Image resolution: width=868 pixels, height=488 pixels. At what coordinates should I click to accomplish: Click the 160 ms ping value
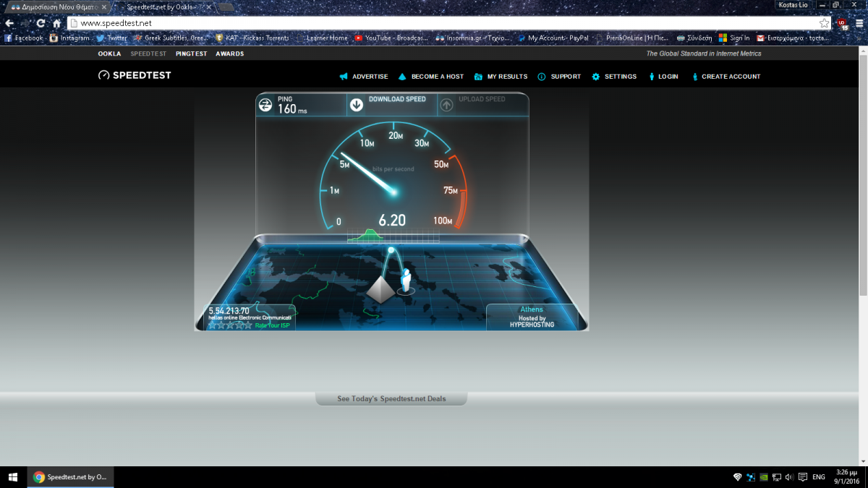[x=292, y=109]
